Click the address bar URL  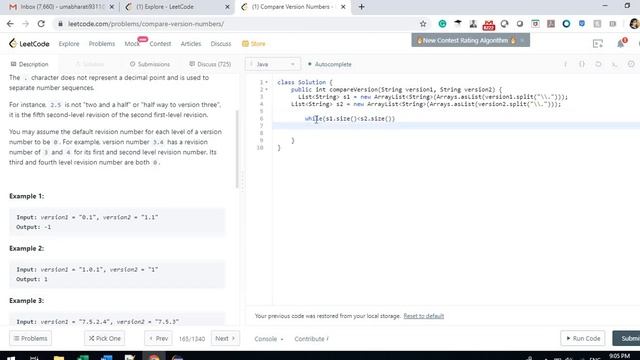point(146,24)
